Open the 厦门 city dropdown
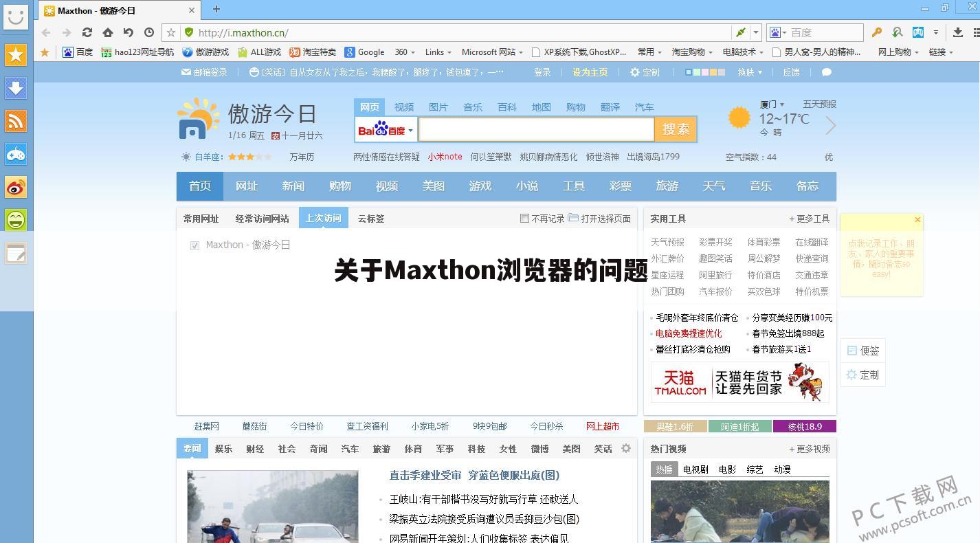 tap(772, 104)
